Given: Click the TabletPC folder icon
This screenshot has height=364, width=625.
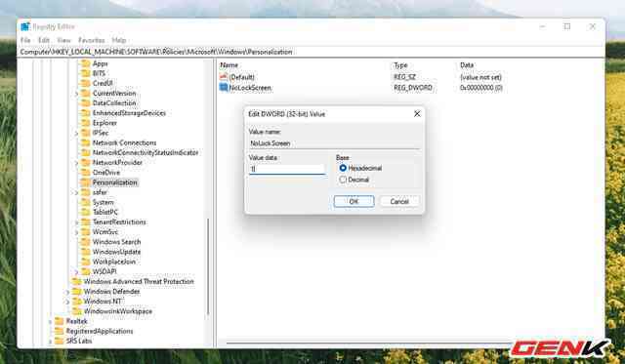Looking at the screenshot, I should click(85, 213).
